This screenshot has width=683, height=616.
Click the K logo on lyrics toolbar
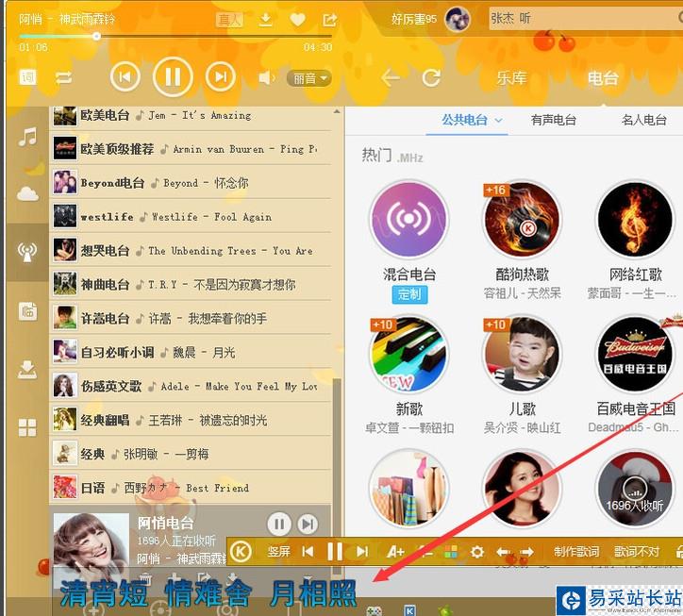[241, 552]
